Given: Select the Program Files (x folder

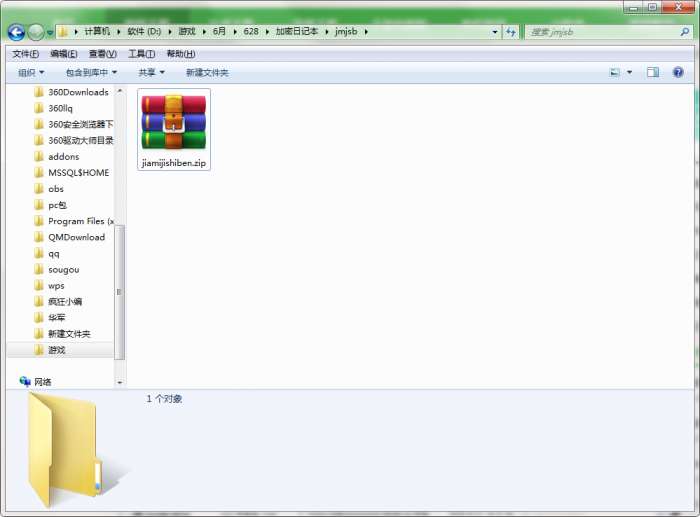Looking at the screenshot, I should pyautogui.click(x=73, y=221).
